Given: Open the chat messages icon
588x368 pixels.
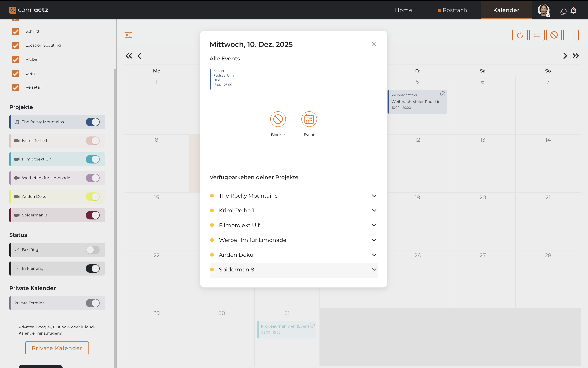Looking at the screenshot, I should [x=563, y=11].
